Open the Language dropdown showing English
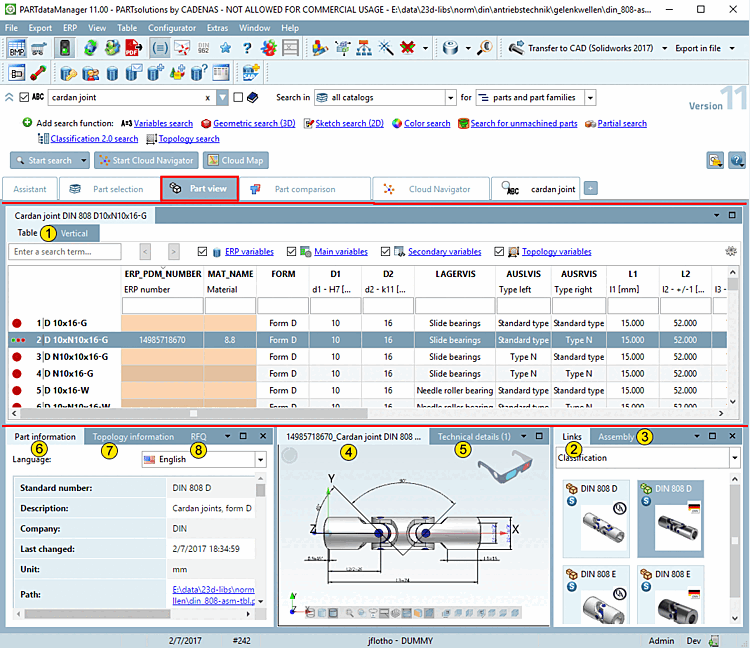Image resolution: width=750 pixels, height=648 pixels. pos(260,460)
